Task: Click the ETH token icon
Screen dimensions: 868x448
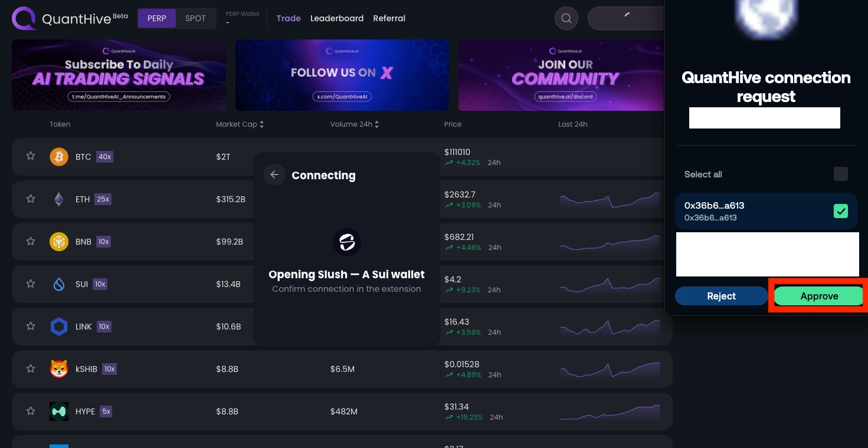Action: point(59,199)
